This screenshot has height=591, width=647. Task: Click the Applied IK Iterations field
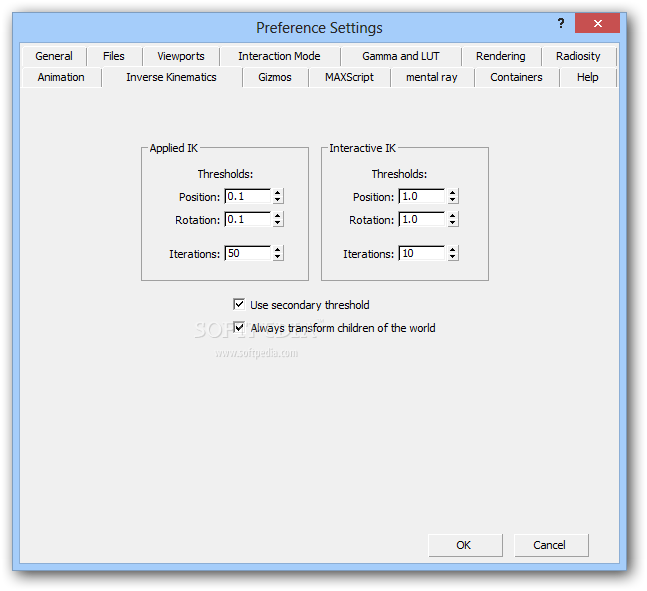(248, 253)
